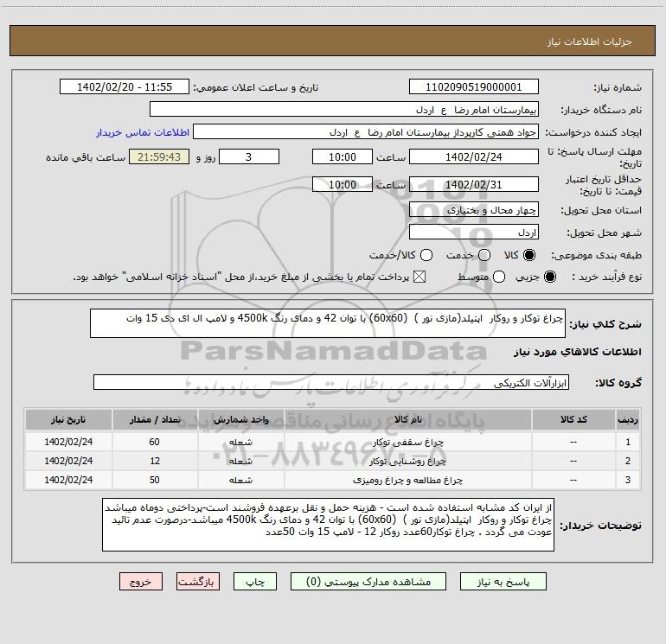The image size is (666, 644).
Task: Click the پاسخ به نیاز button
Action: (x=503, y=582)
